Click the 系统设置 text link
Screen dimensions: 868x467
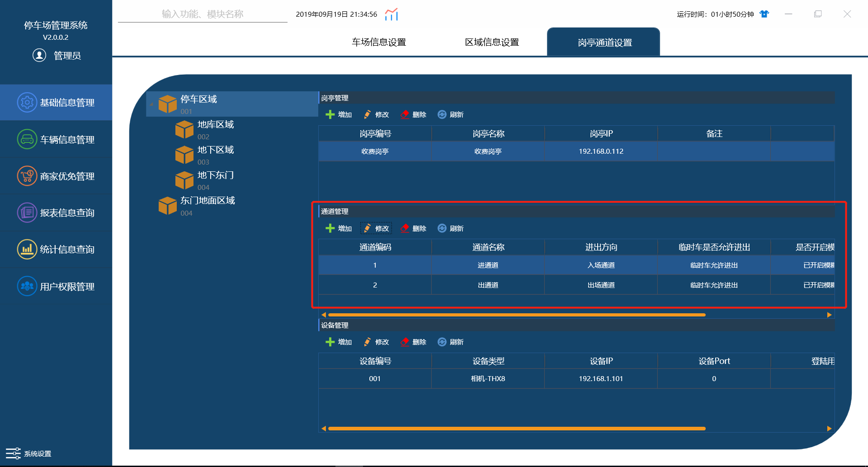[x=38, y=454]
